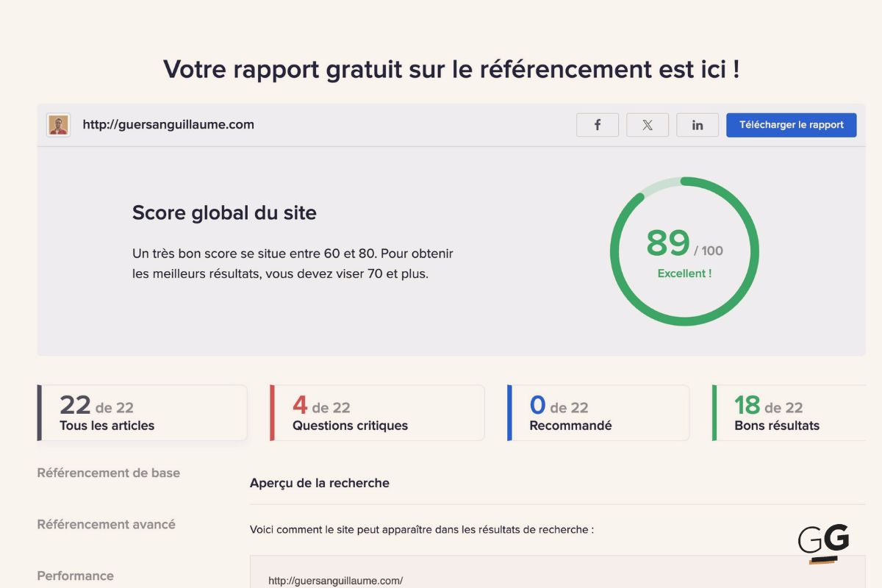Click the circular score progress indicator
Image resolution: width=882 pixels, height=588 pixels.
pyautogui.click(x=684, y=184)
